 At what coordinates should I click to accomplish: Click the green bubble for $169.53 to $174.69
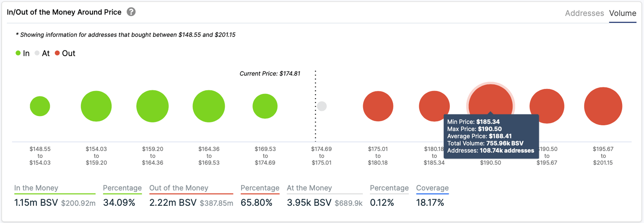[265, 106]
